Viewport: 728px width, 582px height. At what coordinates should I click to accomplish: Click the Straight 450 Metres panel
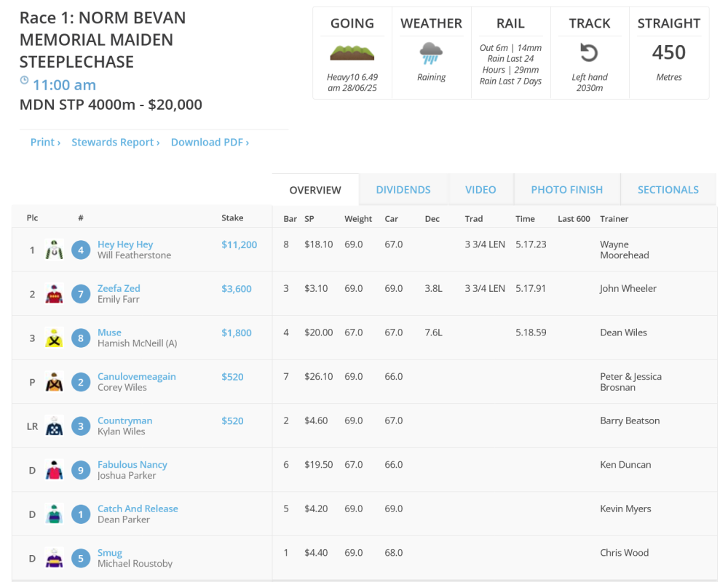click(x=668, y=51)
